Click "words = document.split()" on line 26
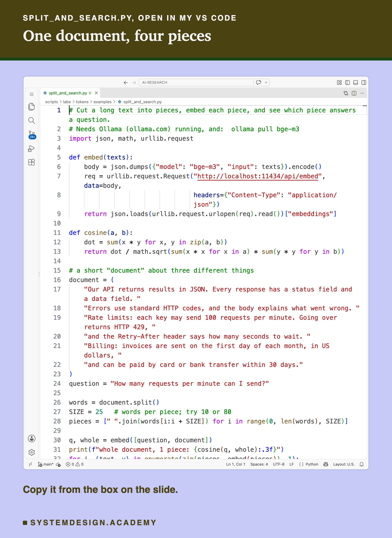392x538 pixels. pos(114,402)
